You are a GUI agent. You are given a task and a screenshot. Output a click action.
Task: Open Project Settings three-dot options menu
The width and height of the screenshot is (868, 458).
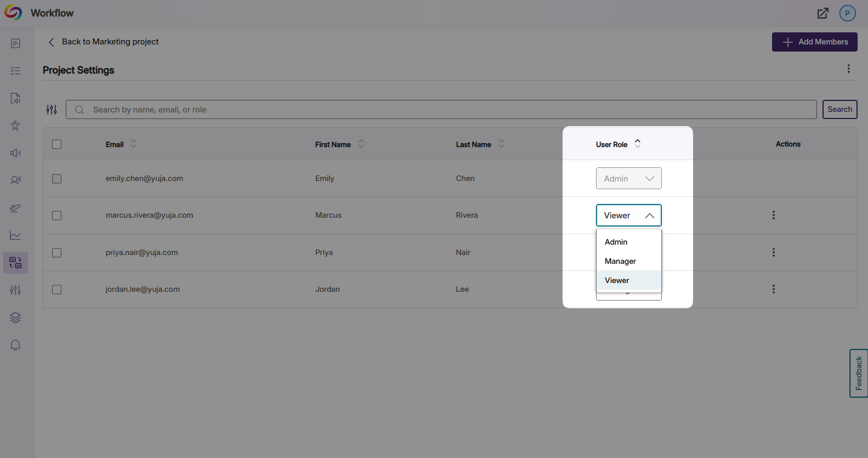click(848, 69)
